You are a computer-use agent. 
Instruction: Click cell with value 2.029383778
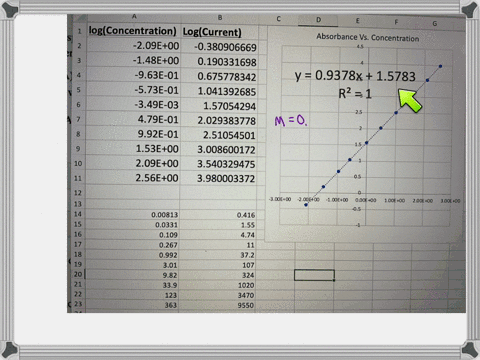[220, 121]
